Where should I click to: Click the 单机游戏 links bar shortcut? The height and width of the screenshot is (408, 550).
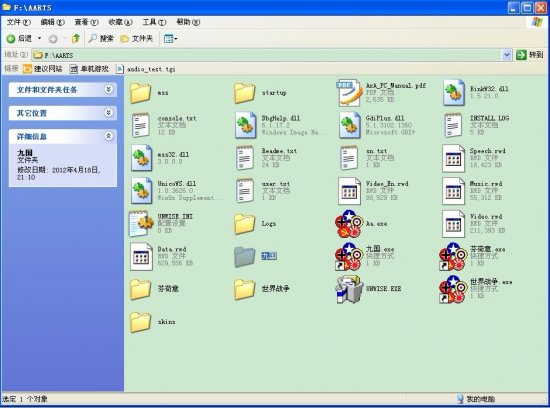point(89,69)
